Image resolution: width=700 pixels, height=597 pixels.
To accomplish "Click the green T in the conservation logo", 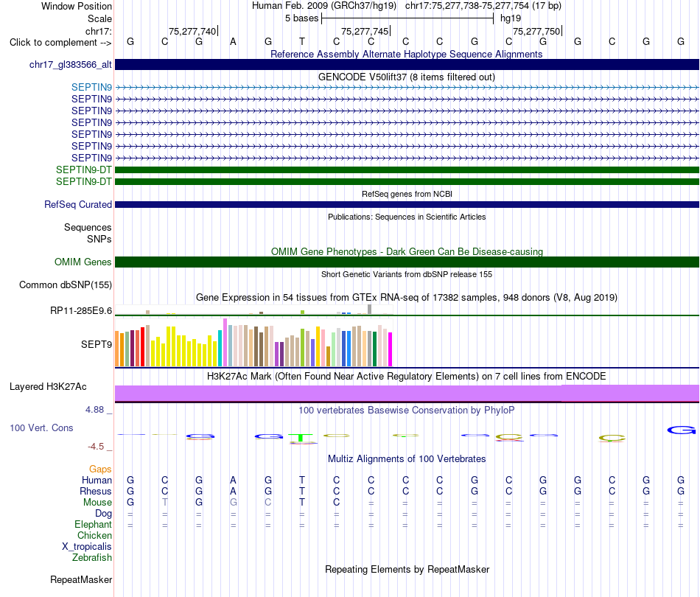I will pos(302,438).
